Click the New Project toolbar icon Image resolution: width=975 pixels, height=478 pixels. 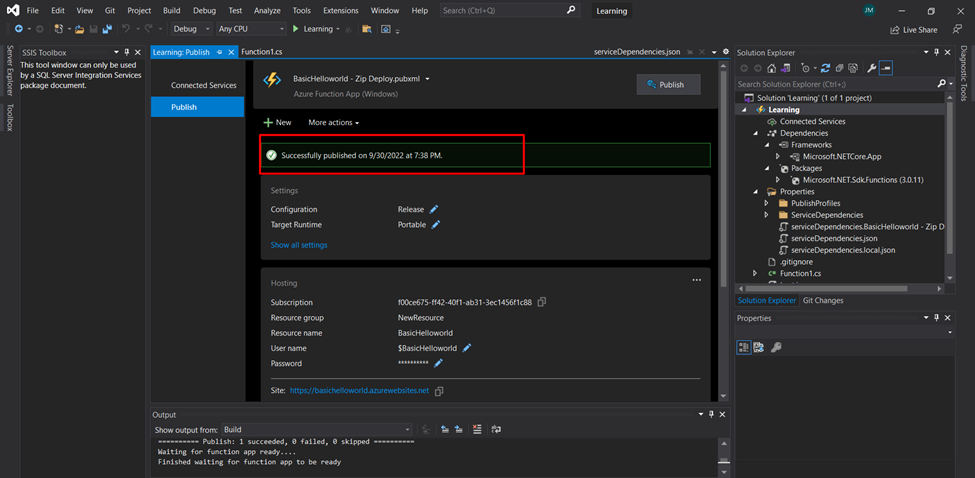pyautogui.click(x=58, y=29)
